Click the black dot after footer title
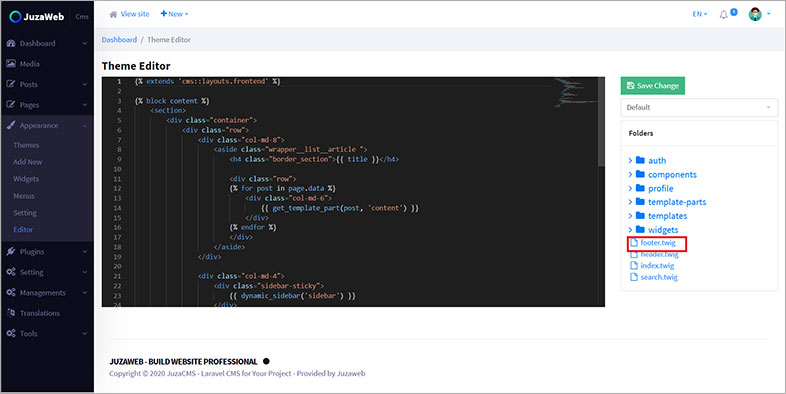Screen dimensions: 786x394 point(266,361)
